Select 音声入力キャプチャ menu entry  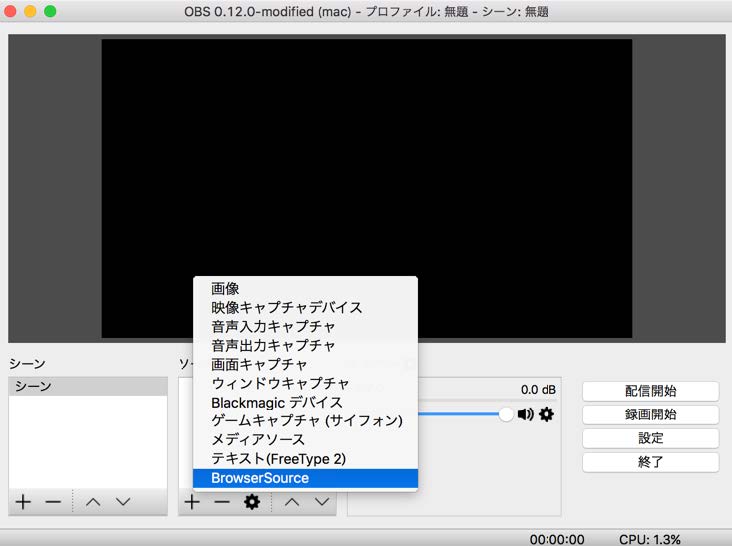pyautogui.click(x=305, y=327)
